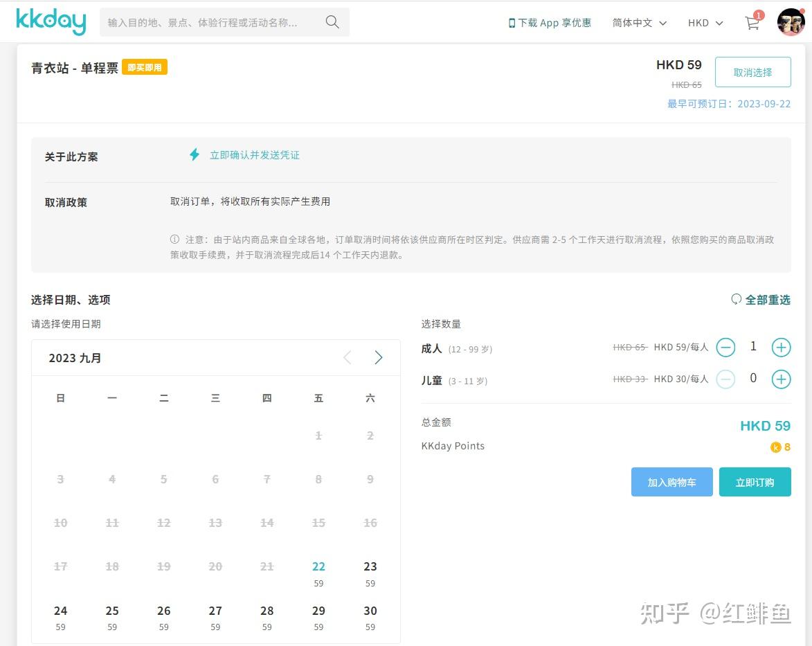Click the user profile avatar
Viewport: 812px width, 646px height.
tap(790, 21)
